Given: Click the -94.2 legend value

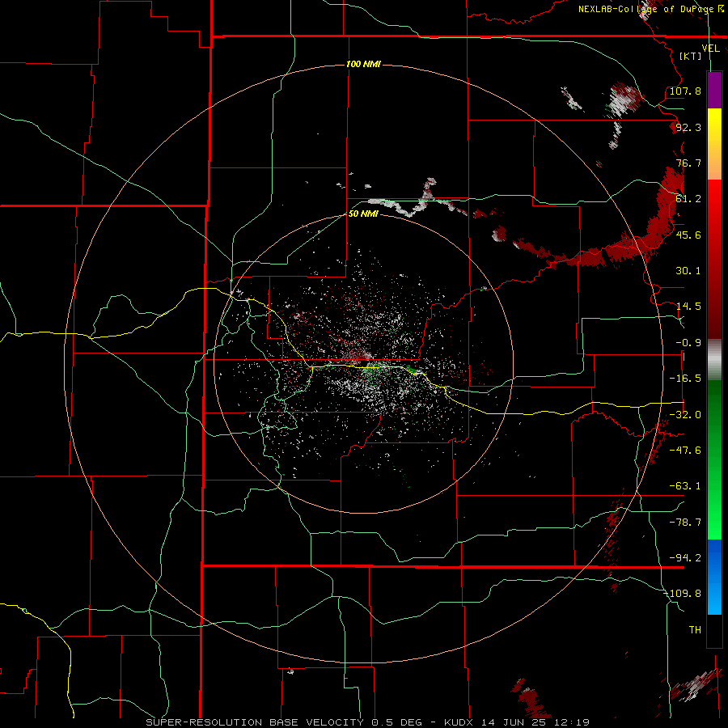Looking at the screenshot, I should tap(685, 558).
